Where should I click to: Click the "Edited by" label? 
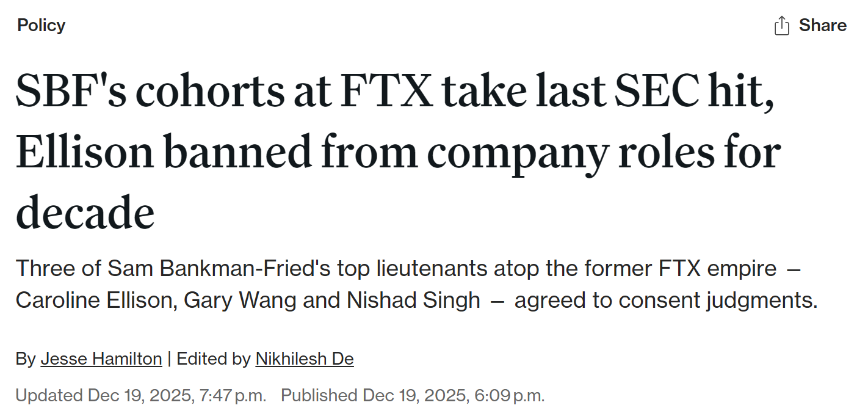213,359
